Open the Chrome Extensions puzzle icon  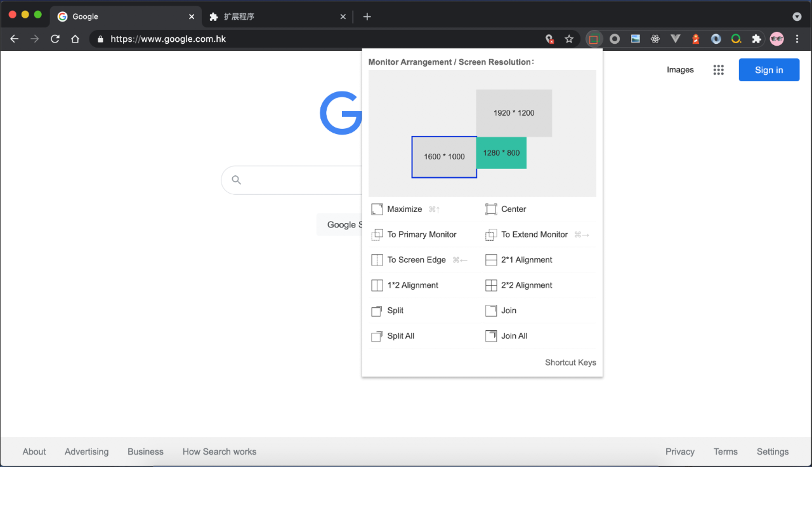pos(756,39)
